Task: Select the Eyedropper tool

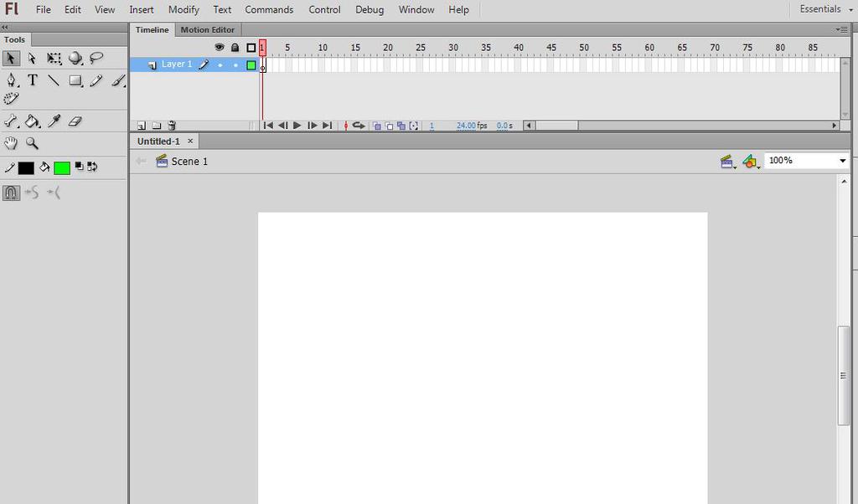Action: coord(54,121)
